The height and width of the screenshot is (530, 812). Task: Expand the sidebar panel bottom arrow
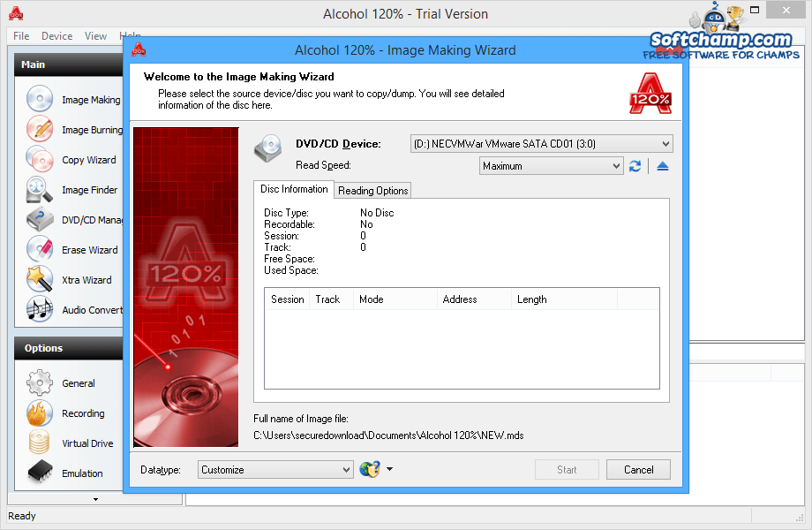[95, 499]
